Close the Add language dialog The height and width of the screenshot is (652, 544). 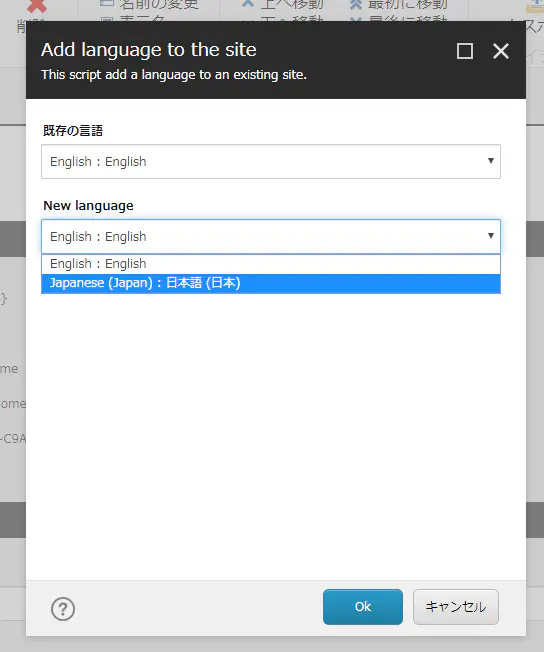pyautogui.click(x=501, y=51)
